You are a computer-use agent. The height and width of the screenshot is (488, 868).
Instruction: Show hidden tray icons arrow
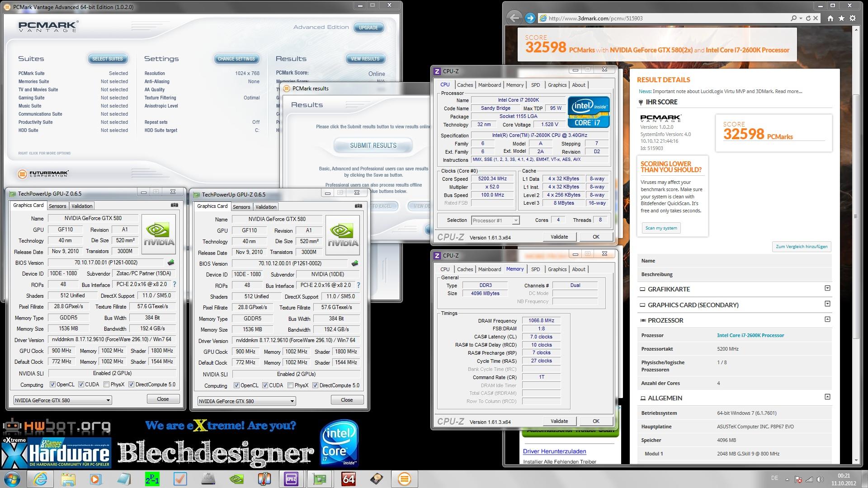pyautogui.click(x=787, y=479)
